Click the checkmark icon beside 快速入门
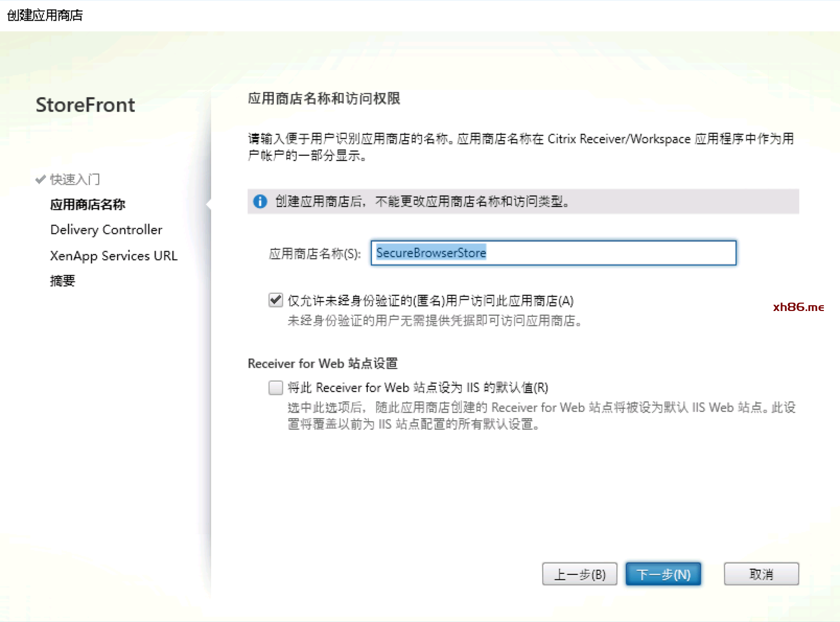The width and height of the screenshot is (840, 622). coord(41,179)
